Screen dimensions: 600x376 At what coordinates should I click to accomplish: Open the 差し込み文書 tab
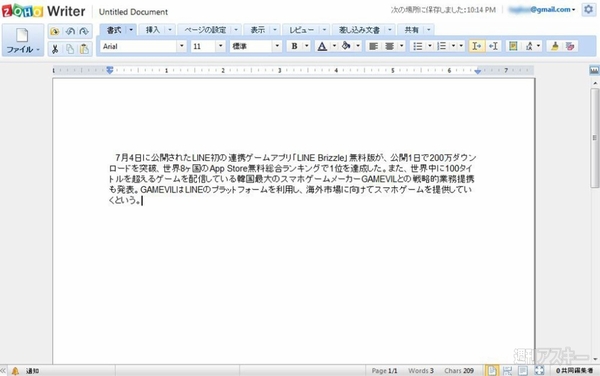(359, 30)
